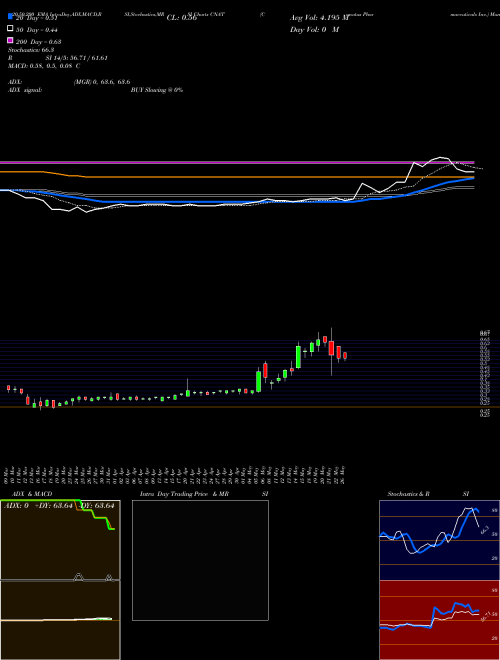Click the last red candlestick on the price chart
The height and width of the screenshot is (660, 500).
pyautogui.click(x=345, y=356)
